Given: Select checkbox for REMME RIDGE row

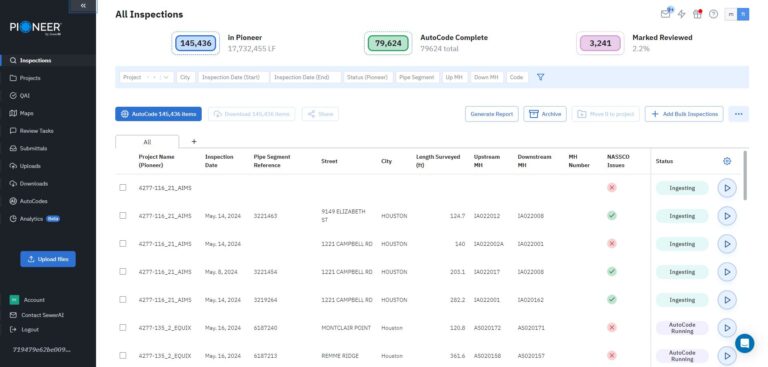Looking at the screenshot, I should pos(123,355).
